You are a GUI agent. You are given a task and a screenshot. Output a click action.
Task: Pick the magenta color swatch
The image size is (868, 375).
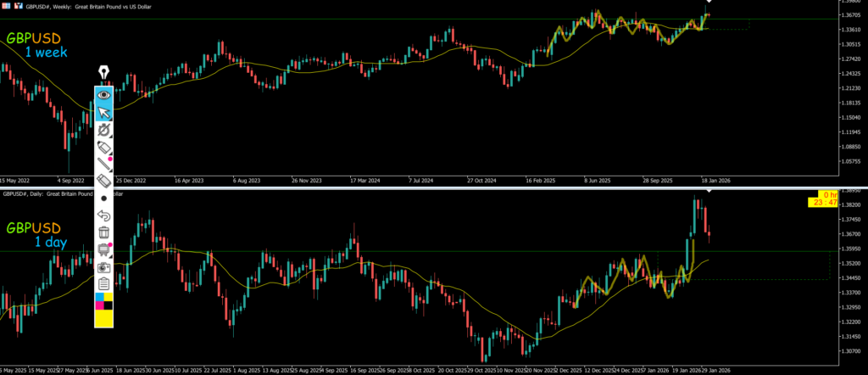(99, 306)
